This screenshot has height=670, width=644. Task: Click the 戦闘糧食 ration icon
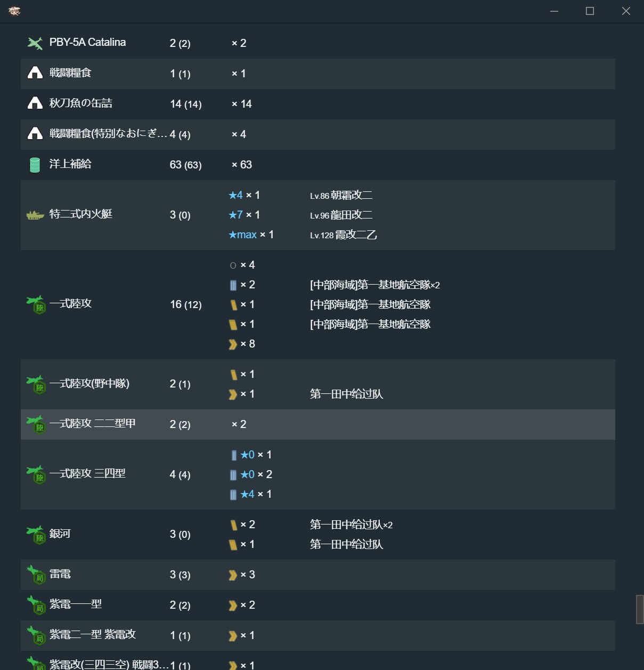click(x=35, y=73)
